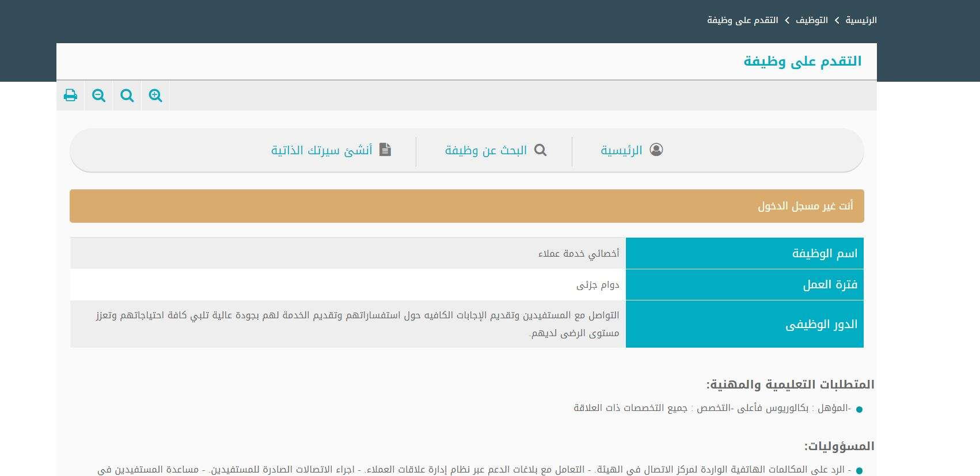Click التقدم على وظيفة in the breadcrumb
The image size is (980, 476).
[743, 20]
